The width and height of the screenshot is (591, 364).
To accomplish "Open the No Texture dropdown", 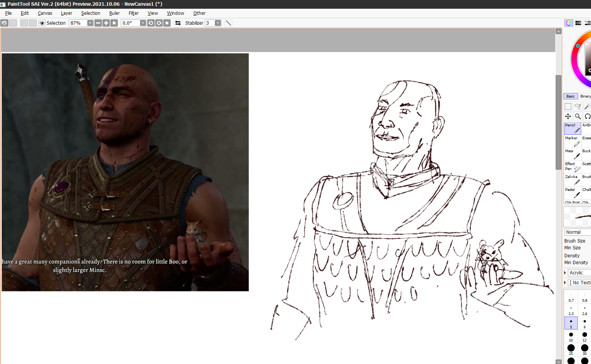I will pos(580,283).
